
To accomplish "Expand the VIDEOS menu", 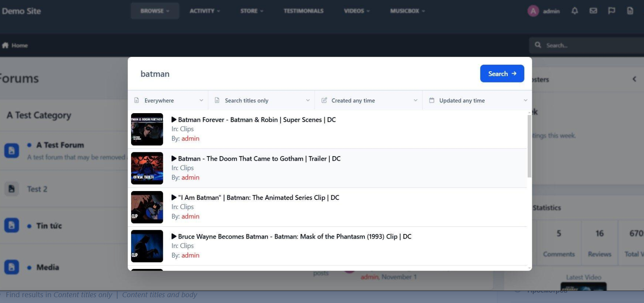I will pos(357,11).
